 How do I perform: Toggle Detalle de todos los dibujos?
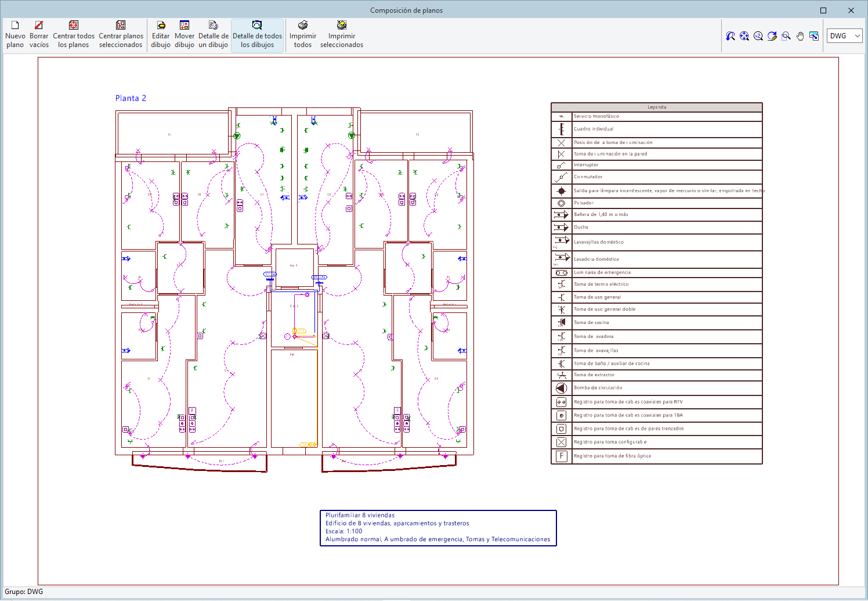pos(257,35)
